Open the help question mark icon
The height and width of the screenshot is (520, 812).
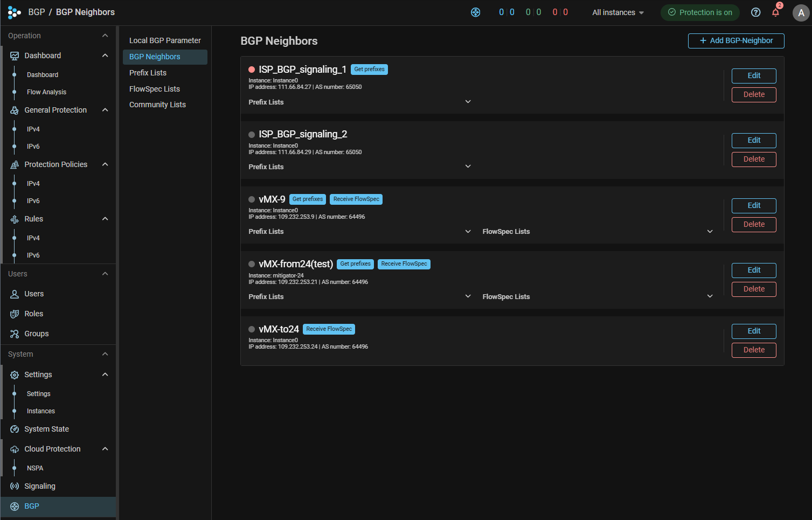pyautogui.click(x=755, y=12)
